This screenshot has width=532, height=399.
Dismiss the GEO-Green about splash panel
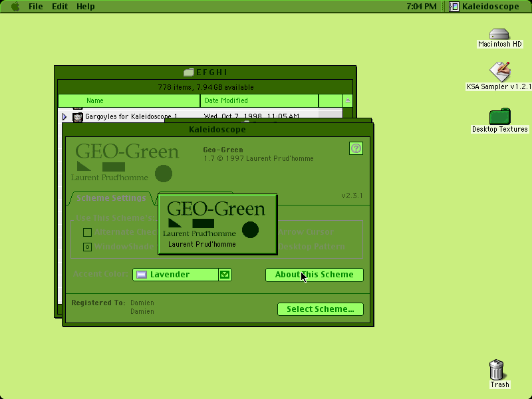pyautogui.click(x=217, y=224)
